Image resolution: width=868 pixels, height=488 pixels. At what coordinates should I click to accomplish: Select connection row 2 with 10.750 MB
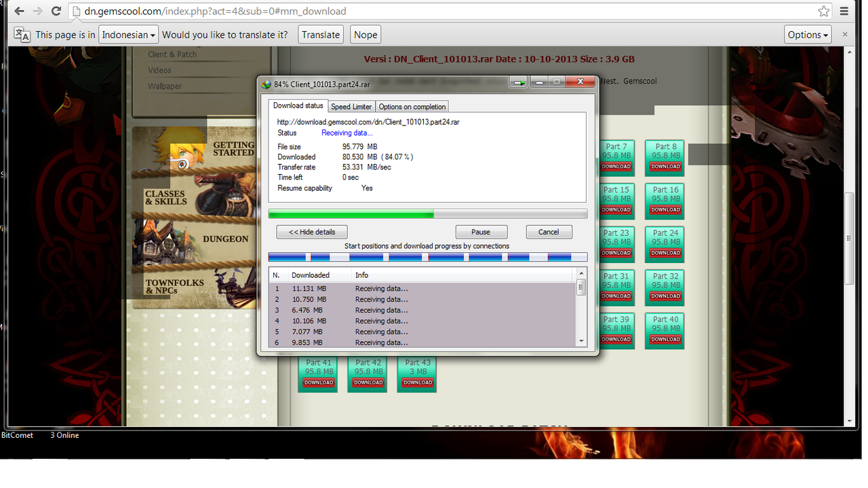point(422,300)
